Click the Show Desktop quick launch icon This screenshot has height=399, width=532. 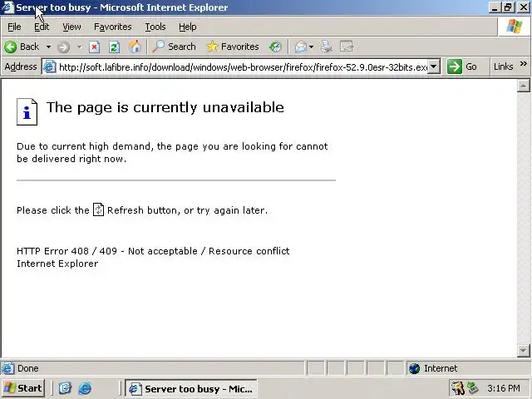(65, 388)
